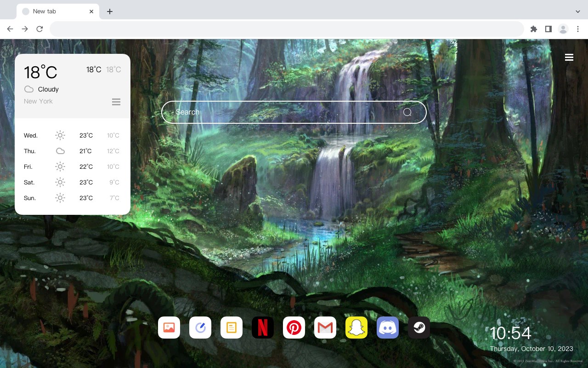
Task: Click the 10:54 clock display
Action: tap(510, 333)
